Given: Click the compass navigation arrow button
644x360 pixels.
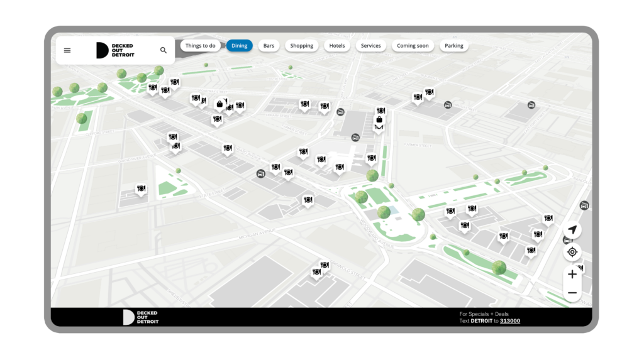Looking at the screenshot, I should click(x=572, y=230).
